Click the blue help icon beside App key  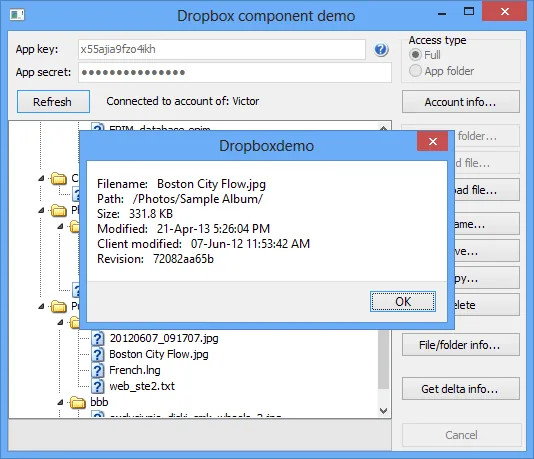click(381, 50)
